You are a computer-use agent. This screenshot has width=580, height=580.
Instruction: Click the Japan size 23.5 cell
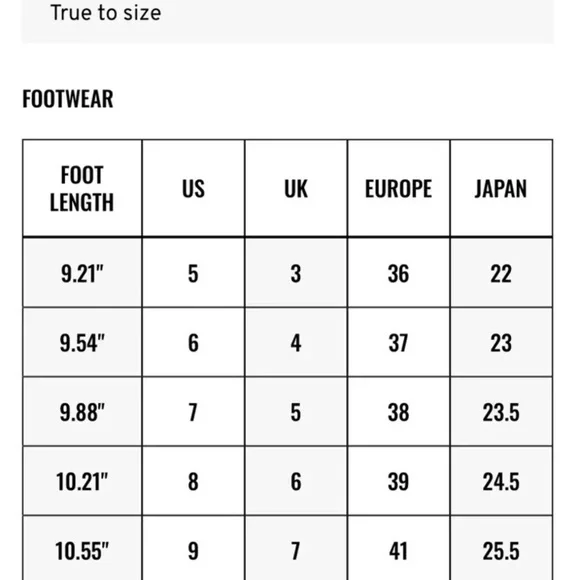501,412
